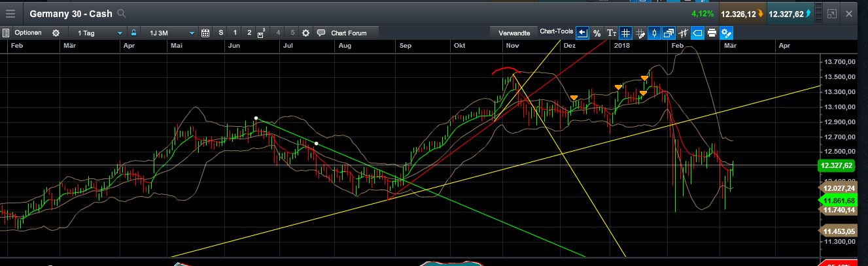
Task: Select saved chart template slot 3
Action: pos(262,33)
